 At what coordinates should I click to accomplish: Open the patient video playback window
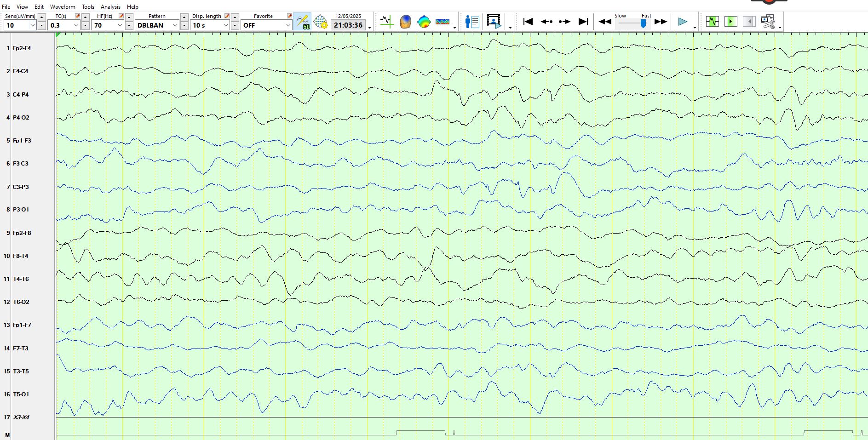pyautogui.click(x=494, y=22)
